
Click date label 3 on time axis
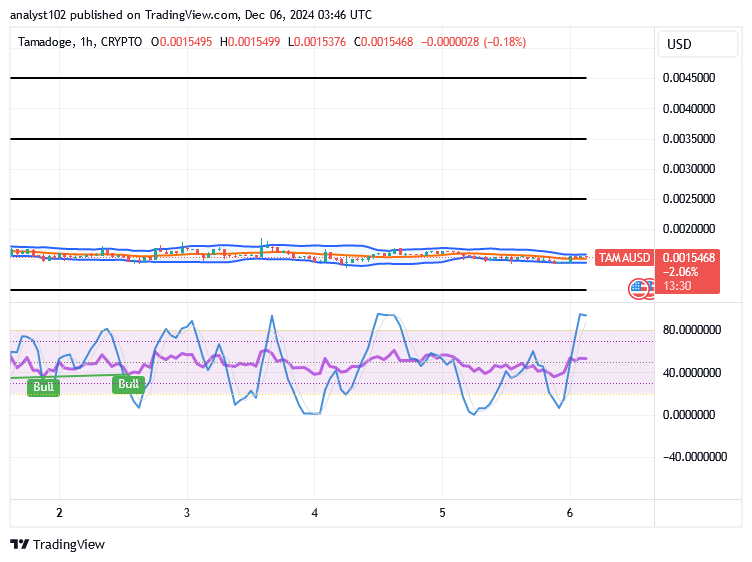[x=187, y=513]
